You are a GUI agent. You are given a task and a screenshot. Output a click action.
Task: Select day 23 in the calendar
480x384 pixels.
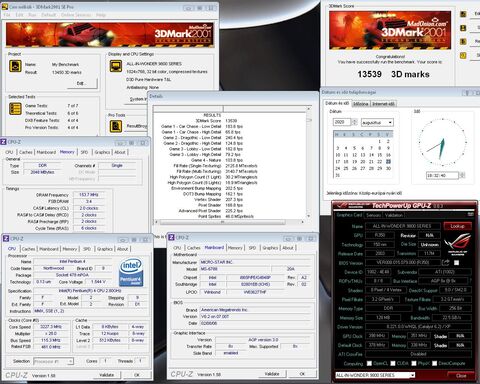(x=388, y=161)
